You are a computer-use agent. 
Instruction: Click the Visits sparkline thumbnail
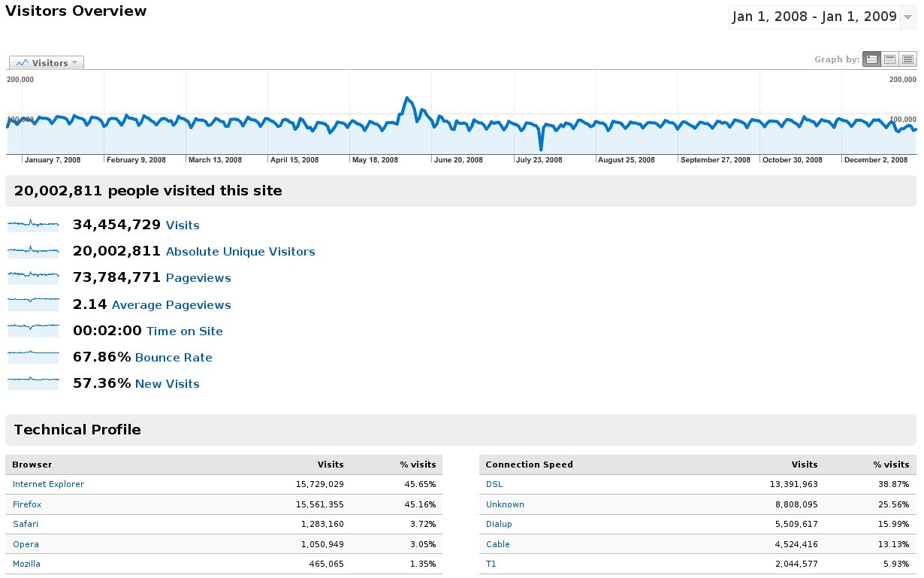(x=33, y=225)
